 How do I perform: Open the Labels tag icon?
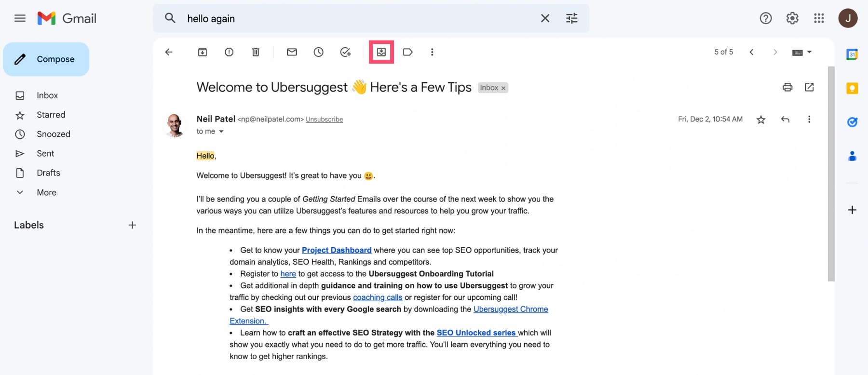pos(407,52)
